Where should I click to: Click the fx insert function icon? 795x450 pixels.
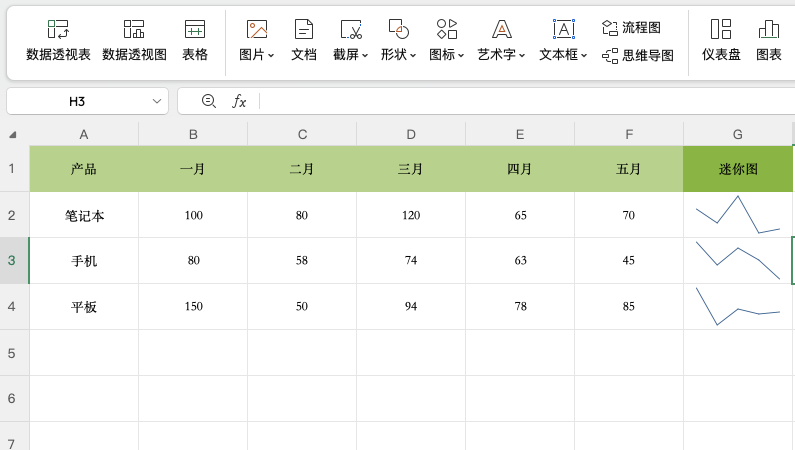coord(239,101)
